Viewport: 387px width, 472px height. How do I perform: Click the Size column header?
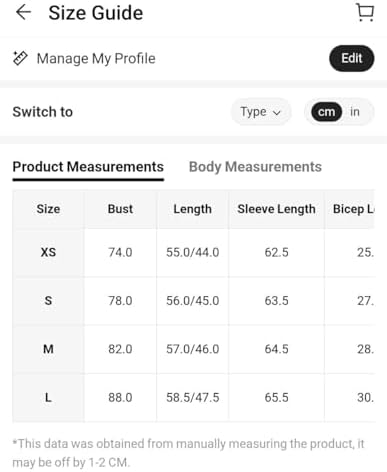click(48, 209)
